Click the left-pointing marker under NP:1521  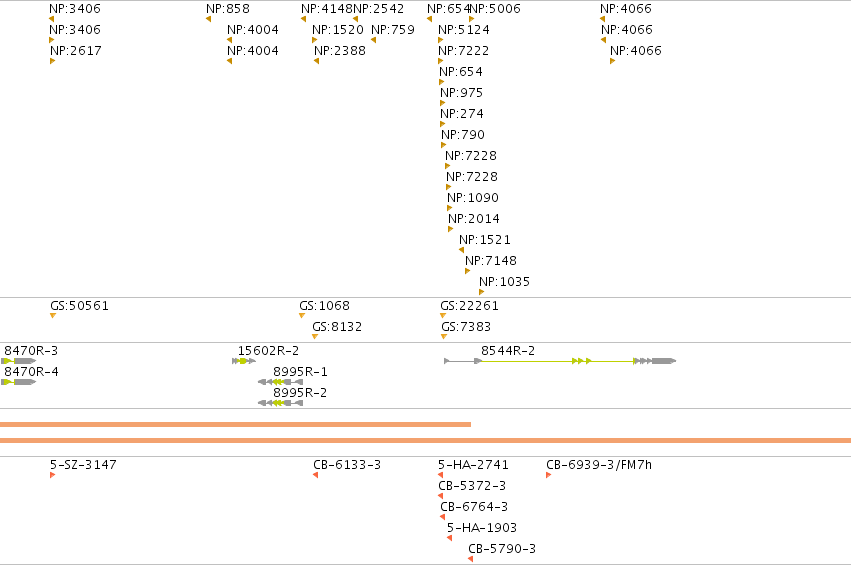[461, 250]
